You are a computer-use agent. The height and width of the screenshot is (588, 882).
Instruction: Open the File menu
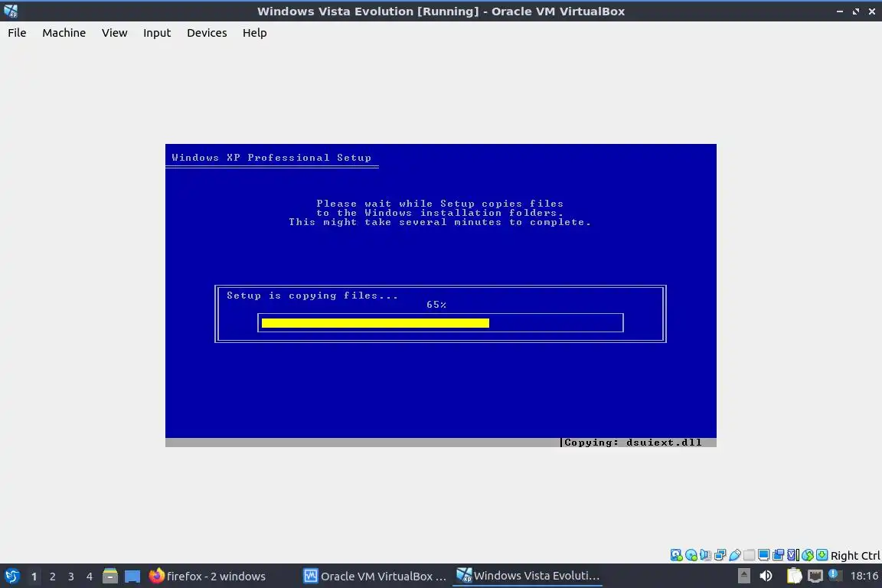tap(17, 33)
